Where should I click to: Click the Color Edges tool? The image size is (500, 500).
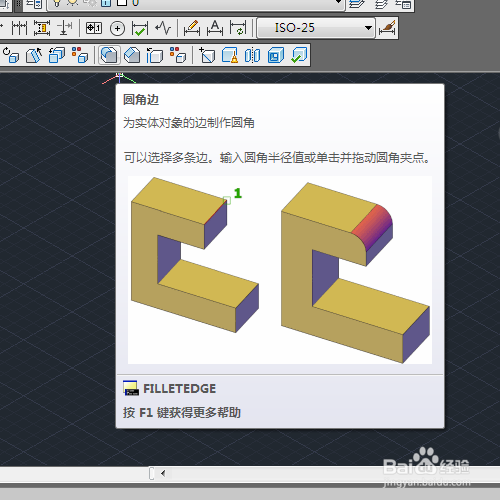pyautogui.click(x=178, y=55)
